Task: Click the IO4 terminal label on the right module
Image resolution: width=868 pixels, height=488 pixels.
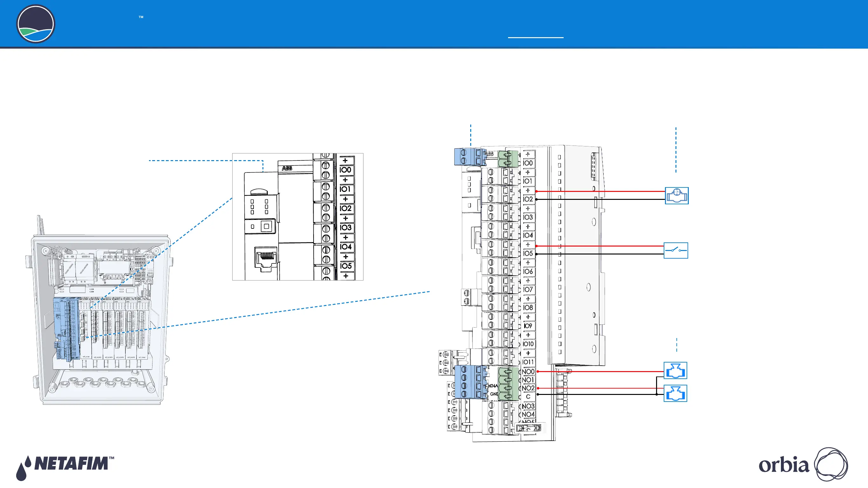Action: coord(528,235)
